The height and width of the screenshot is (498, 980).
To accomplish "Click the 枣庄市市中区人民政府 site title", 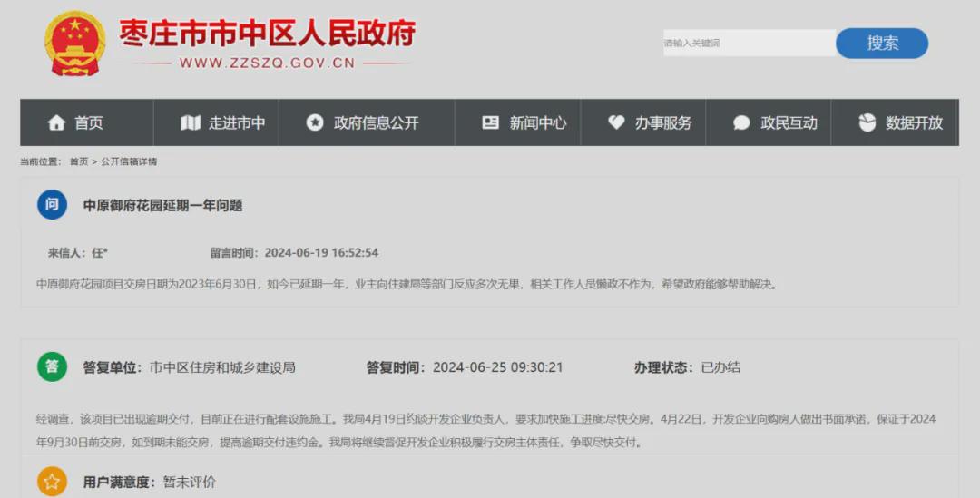I will point(268,33).
